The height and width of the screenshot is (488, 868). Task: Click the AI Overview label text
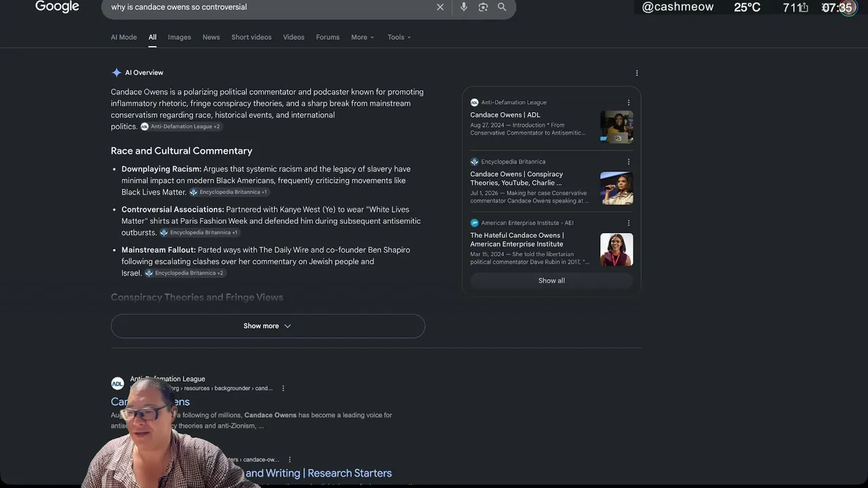144,73
